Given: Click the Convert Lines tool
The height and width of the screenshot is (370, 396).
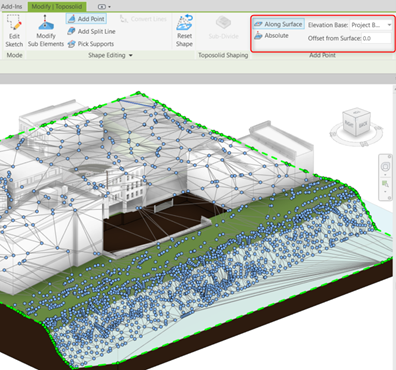Looking at the screenshot, I should (143, 19).
